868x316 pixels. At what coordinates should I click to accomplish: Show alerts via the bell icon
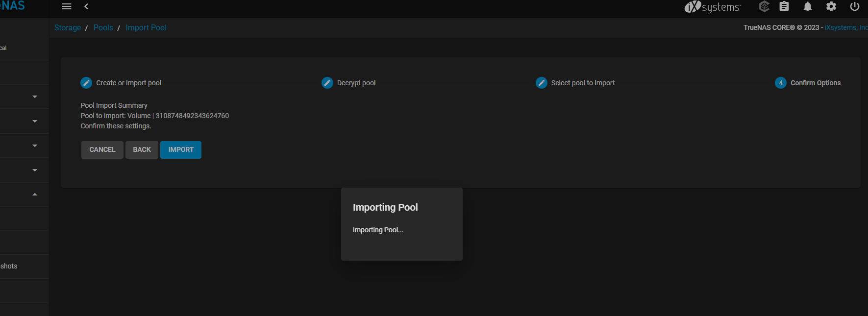pyautogui.click(x=808, y=6)
